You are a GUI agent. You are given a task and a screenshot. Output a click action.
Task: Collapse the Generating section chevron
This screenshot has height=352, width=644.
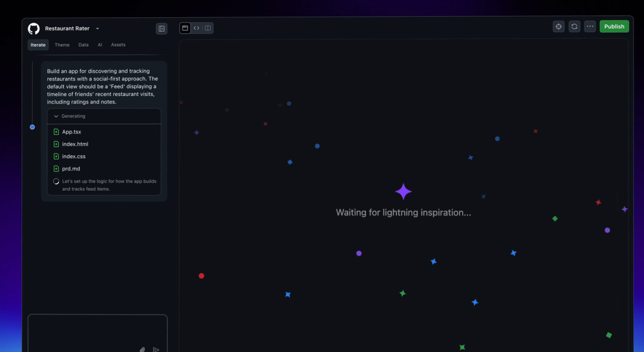pyautogui.click(x=56, y=116)
